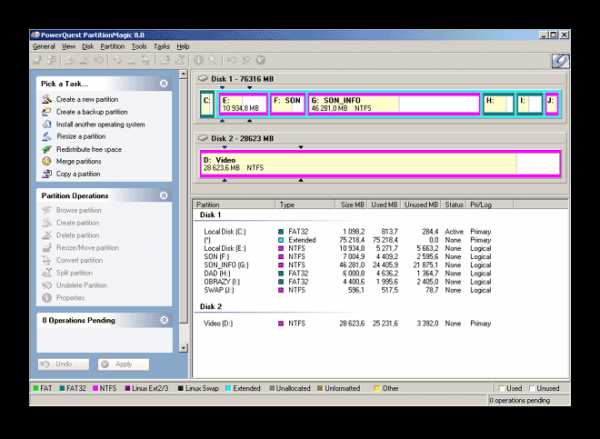
Task: Sort by the Size MB column header
Action: click(x=351, y=205)
